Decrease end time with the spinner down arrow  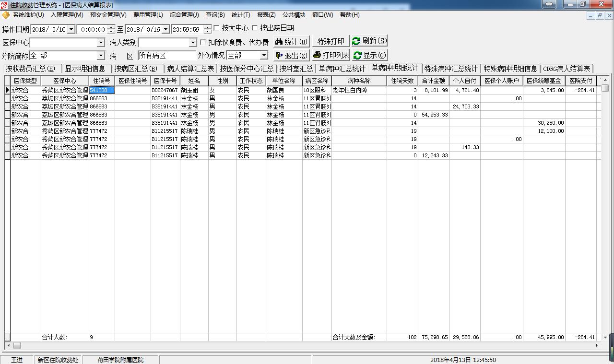(207, 32)
